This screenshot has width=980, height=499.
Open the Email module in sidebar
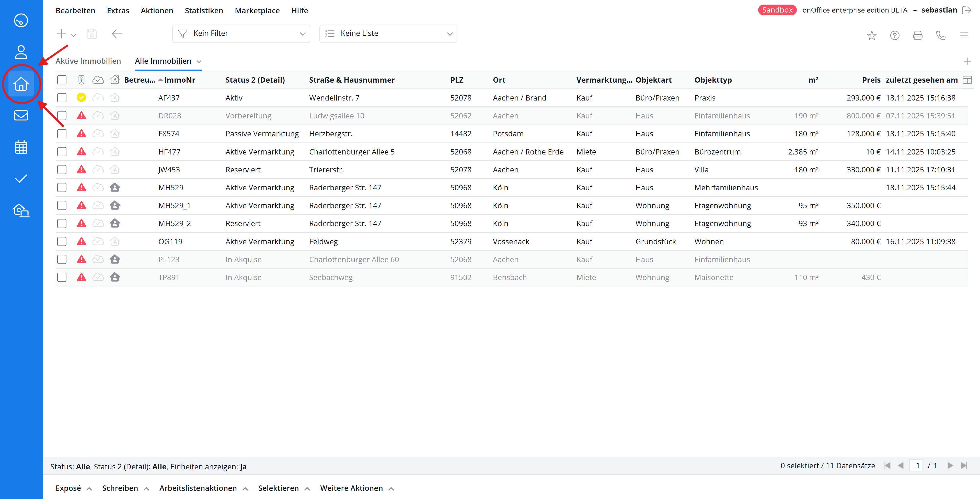[21, 115]
